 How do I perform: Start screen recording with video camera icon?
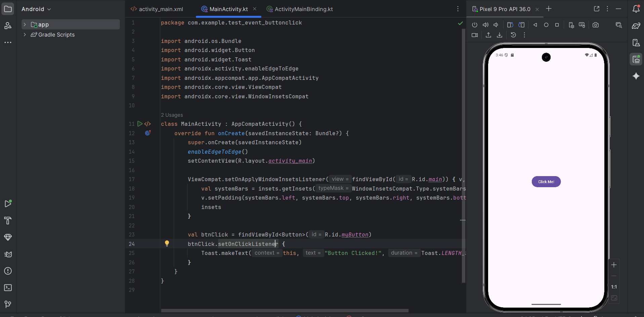tap(475, 35)
